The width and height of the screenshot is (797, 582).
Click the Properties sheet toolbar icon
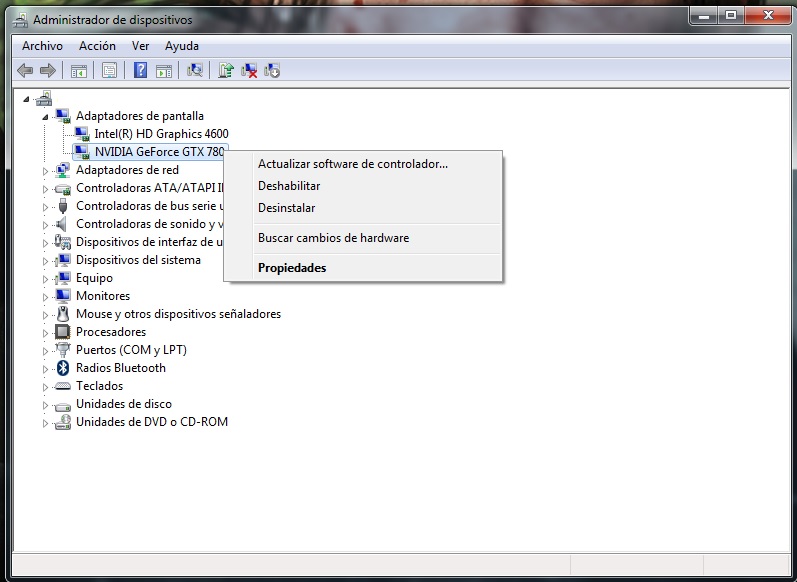pos(109,70)
